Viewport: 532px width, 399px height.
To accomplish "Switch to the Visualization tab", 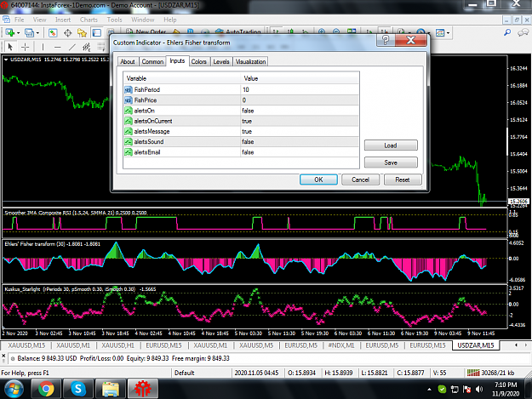I will tap(251, 61).
